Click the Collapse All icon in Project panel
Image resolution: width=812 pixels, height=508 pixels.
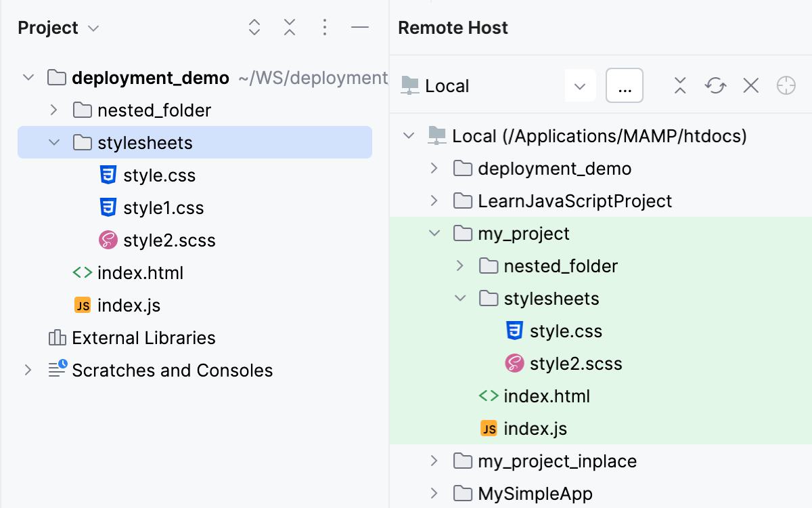click(290, 28)
